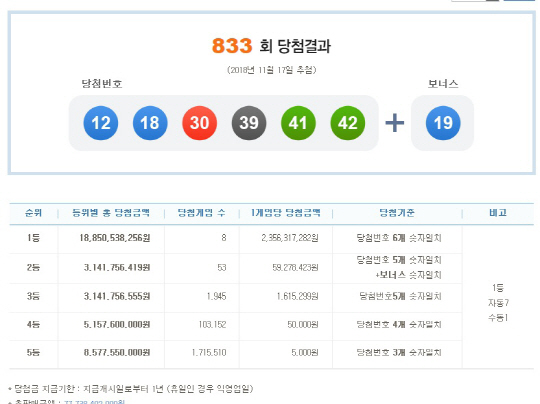
Task: Click the 18,850,538,256원 total prize amount
Action: coord(115,238)
